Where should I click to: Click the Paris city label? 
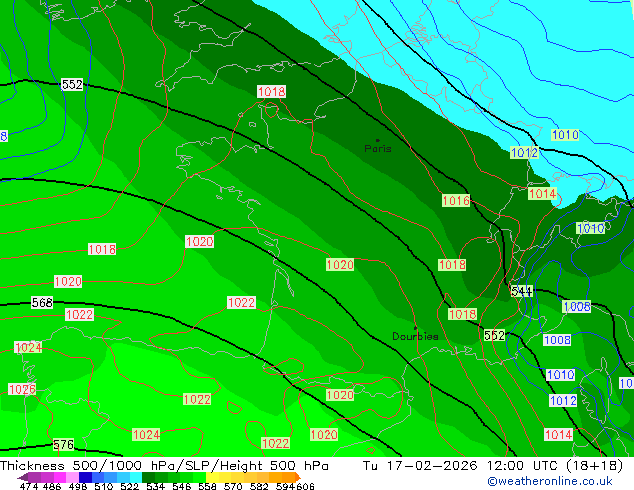378,148
